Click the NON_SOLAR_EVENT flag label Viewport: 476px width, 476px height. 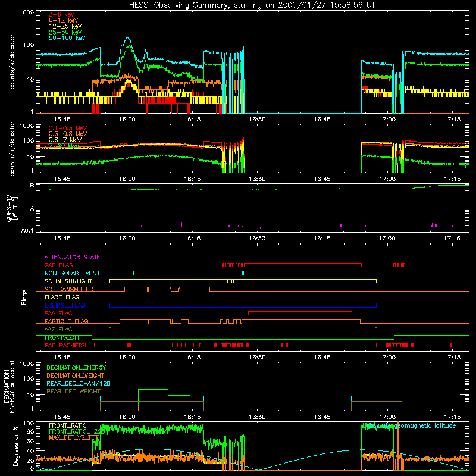pos(72,273)
